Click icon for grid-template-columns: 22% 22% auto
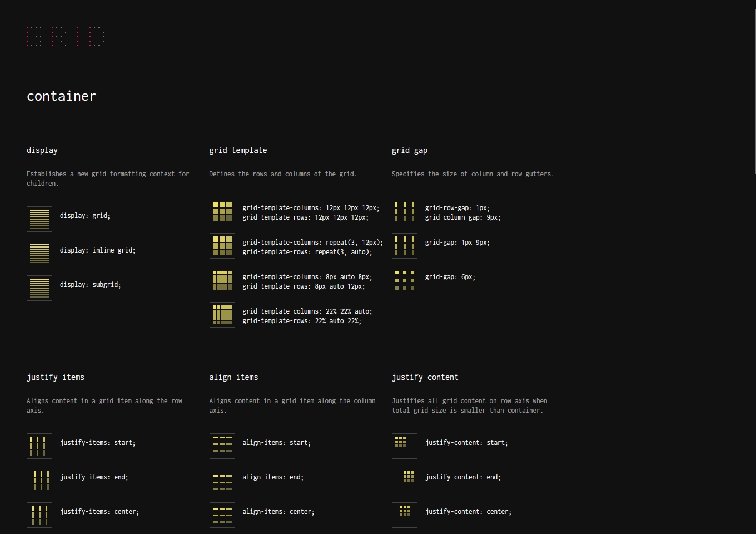Viewport: 756px width, 534px height. 222,315
